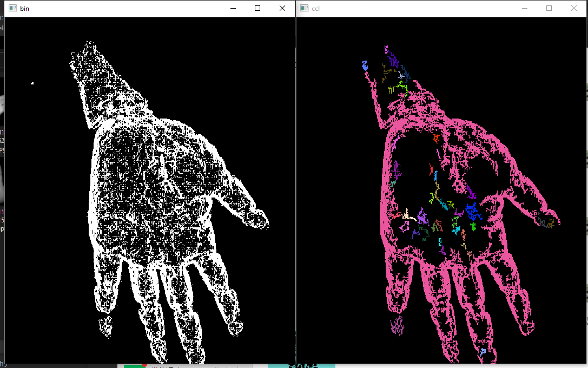Click the blue component in the palm center
The width and height of the screenshot is (588, 368).
click(x=473, y=211)
